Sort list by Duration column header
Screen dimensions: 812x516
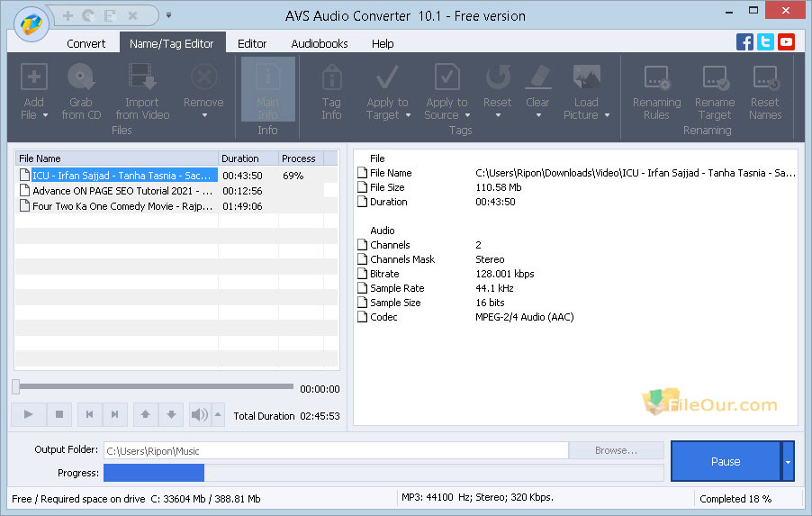[248, 158]
